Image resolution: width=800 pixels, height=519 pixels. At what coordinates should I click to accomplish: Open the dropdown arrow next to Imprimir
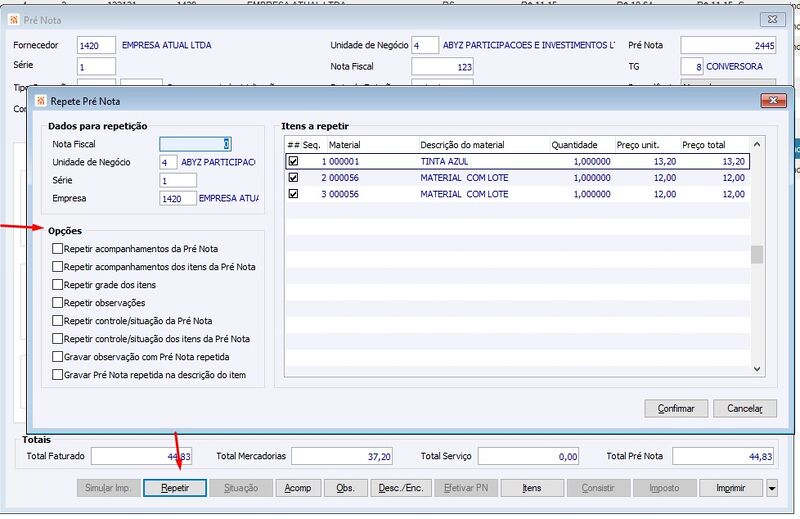[771, 488]
